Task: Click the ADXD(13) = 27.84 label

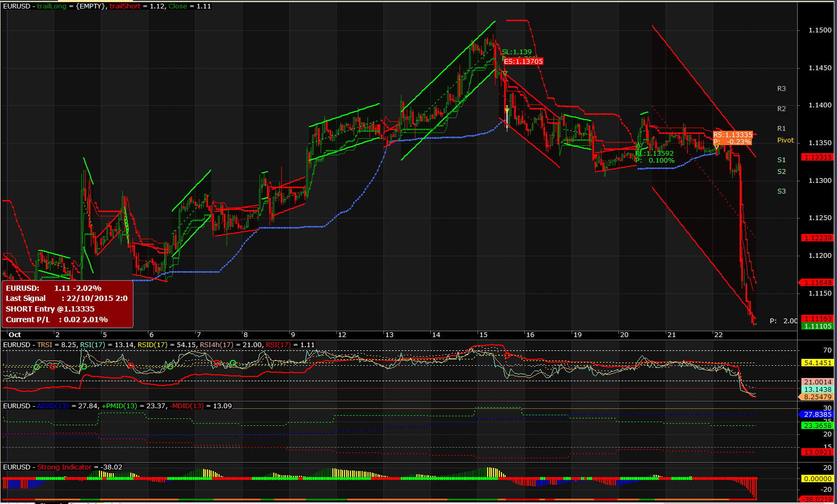Action: click(x=68, y=406)
